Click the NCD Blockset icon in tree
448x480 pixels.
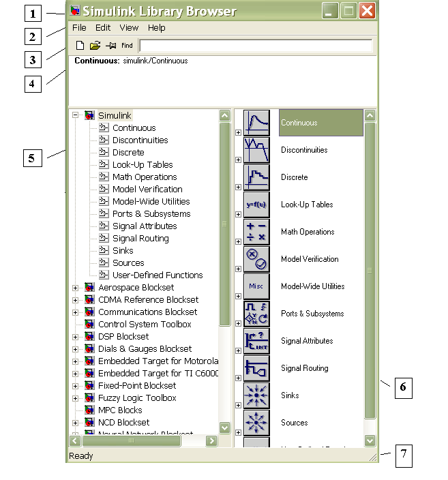pos(89,423)
